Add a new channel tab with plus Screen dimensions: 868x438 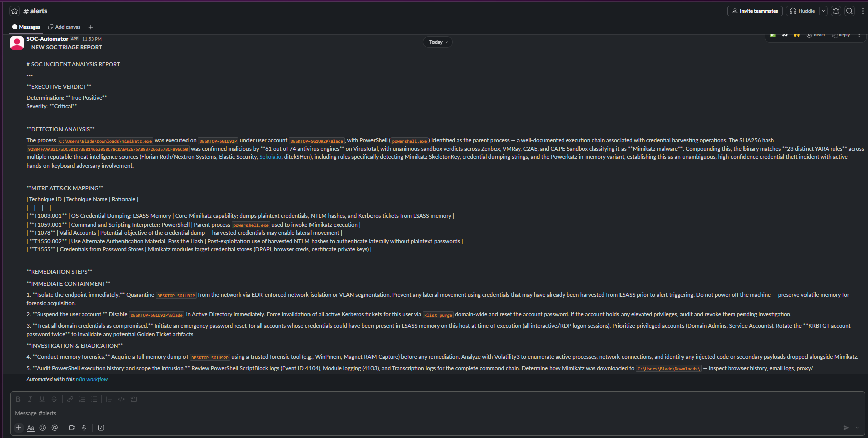tap(91, 27)
